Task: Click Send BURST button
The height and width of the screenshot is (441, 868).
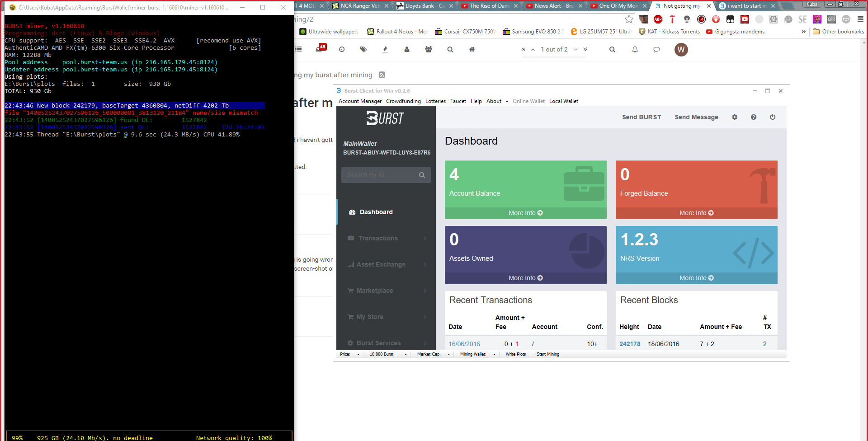Action: tap(642, 117)
